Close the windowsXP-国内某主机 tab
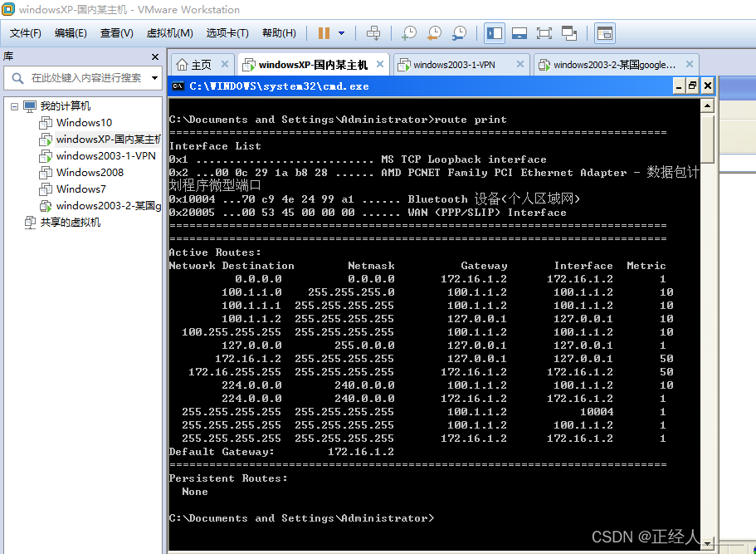 pos(380,64)
